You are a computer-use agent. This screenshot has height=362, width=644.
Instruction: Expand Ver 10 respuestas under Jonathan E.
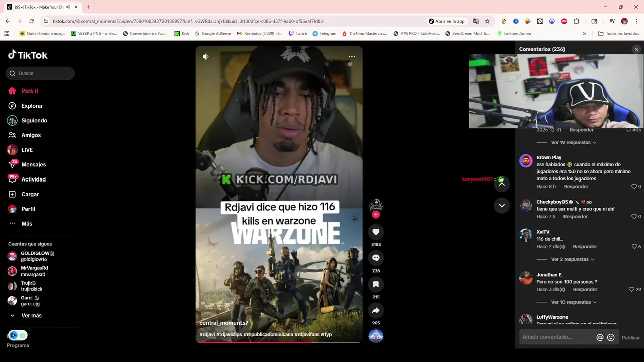tap(574, 302)
